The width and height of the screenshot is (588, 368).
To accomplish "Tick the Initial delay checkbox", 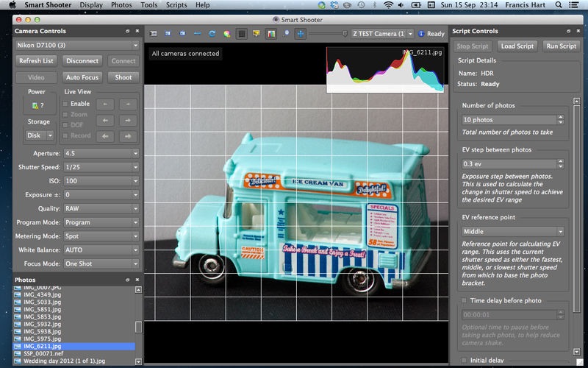I will [465, 360].
